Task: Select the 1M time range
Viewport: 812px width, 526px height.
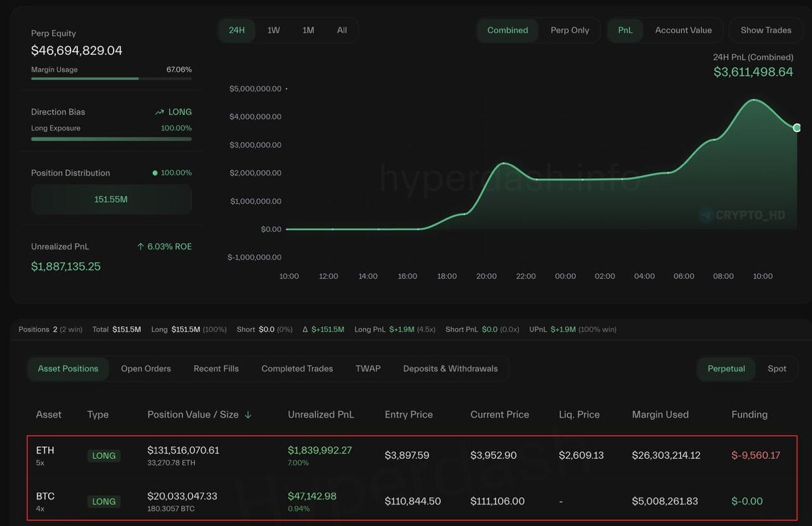Action: pos(308,30)
